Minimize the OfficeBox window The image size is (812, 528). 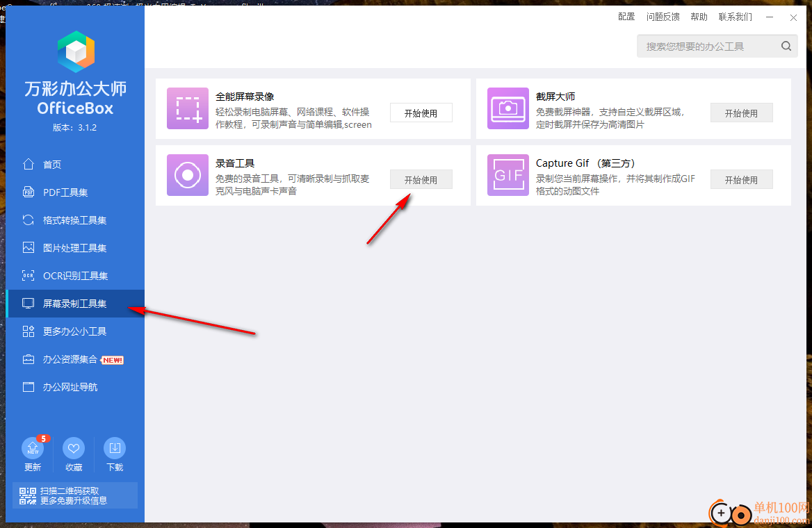tap(770, 17)
